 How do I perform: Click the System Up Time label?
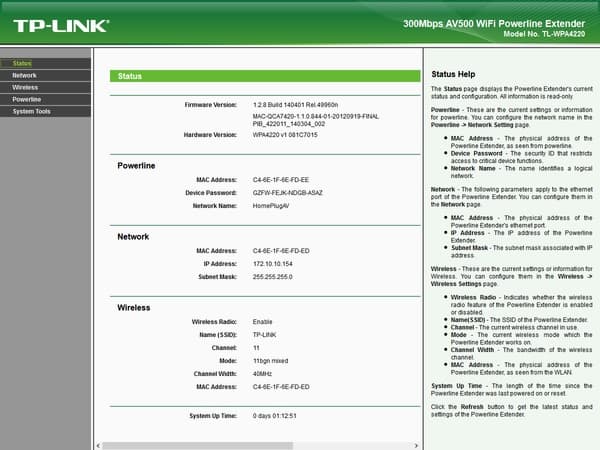[213, 416]
